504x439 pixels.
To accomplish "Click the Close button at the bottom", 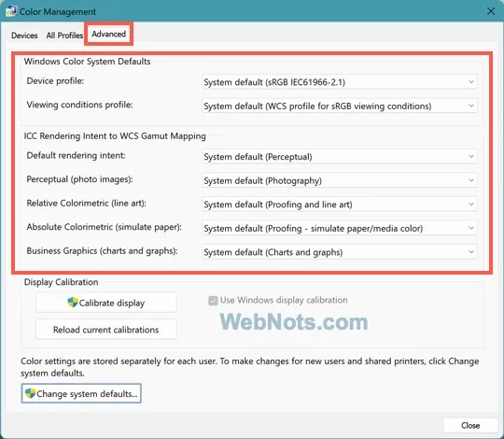I will pos(470,425).
